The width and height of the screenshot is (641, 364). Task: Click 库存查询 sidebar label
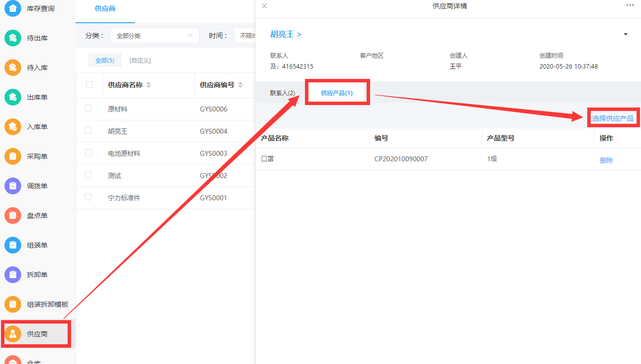click(x=40, y=8)
